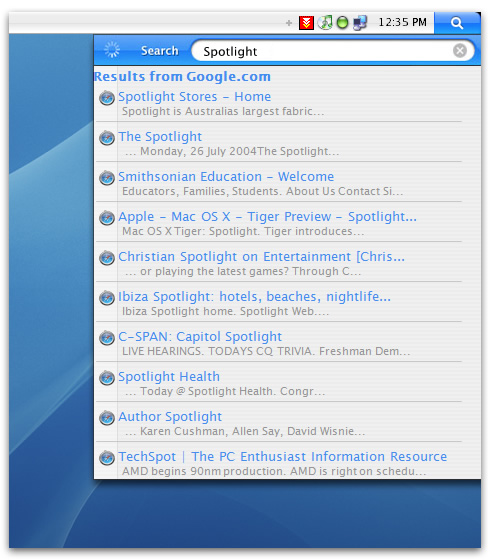Open the network computers menu bar icon
The height and width of the screenshot is (560, 490).
360,23
